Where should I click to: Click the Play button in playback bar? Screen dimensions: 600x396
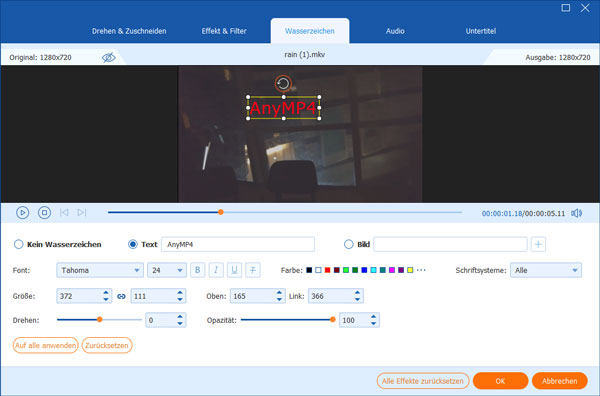23,212
